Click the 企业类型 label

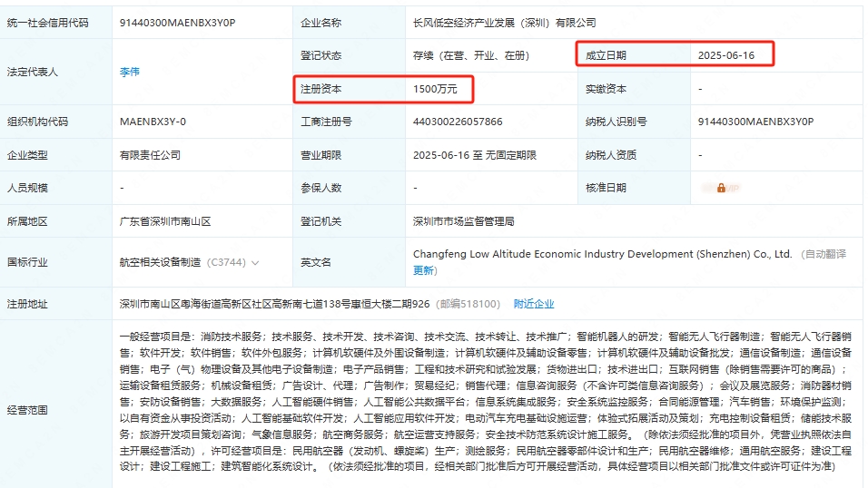(x=27, y=155)
